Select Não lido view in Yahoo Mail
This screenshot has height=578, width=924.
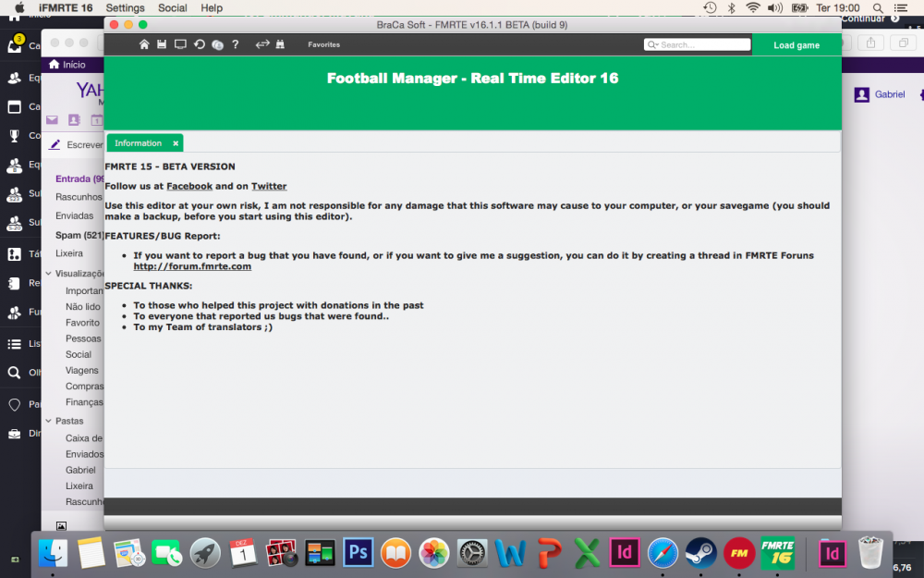(x=83, y=307)
